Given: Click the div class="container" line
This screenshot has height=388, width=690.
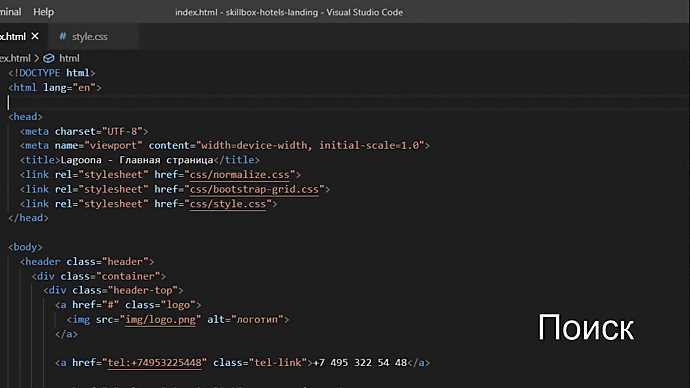Looking at the screenshot, I should [99, 276].
